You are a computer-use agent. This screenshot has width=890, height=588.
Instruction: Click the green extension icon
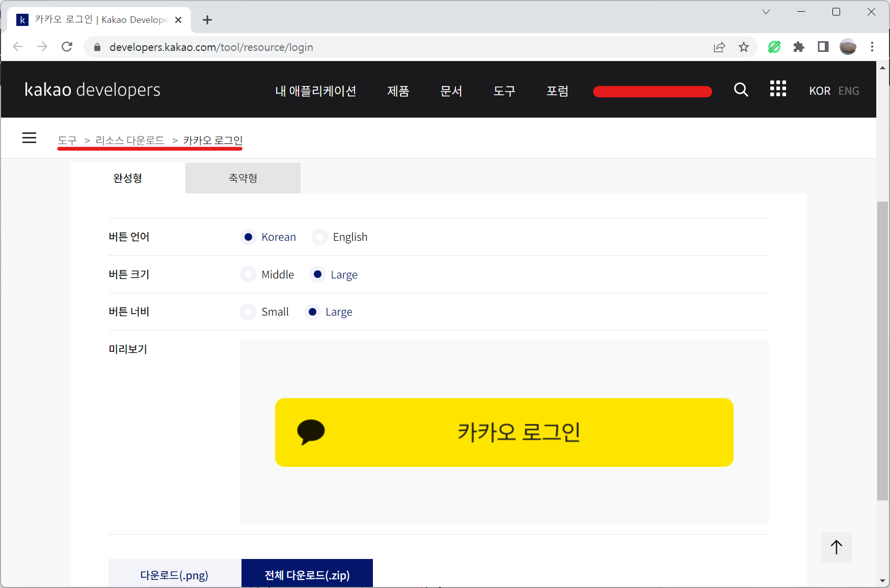point(774,47)
